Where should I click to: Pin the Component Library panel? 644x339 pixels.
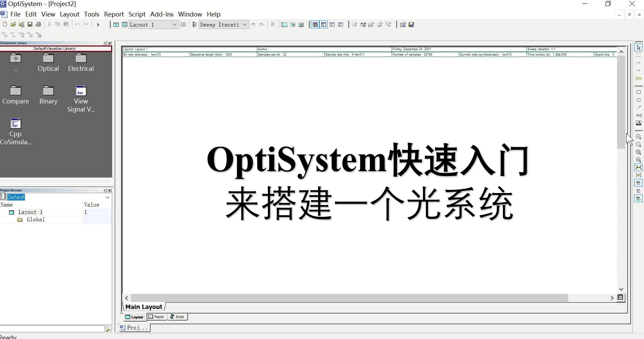click(105, 43)
